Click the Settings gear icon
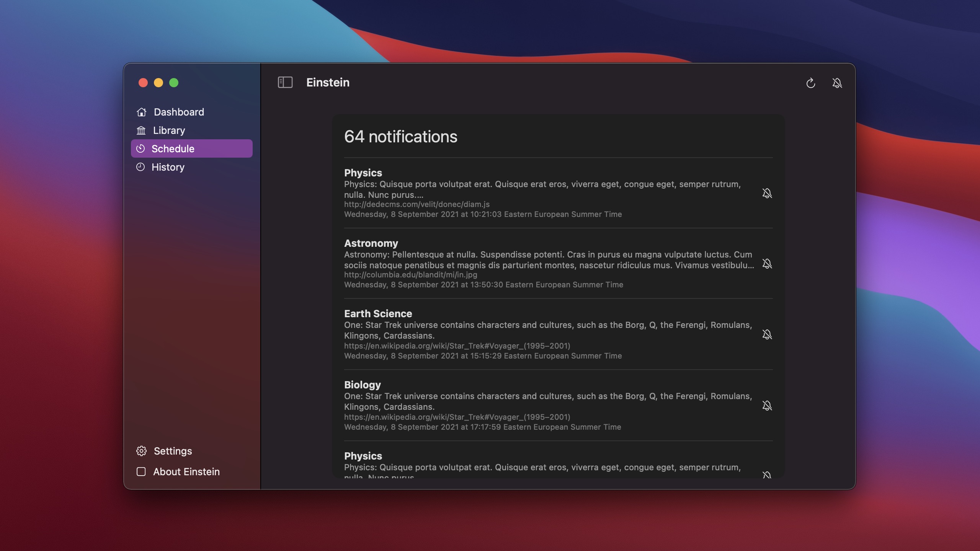This screenshot has width=980, height=551. point(141,451)
